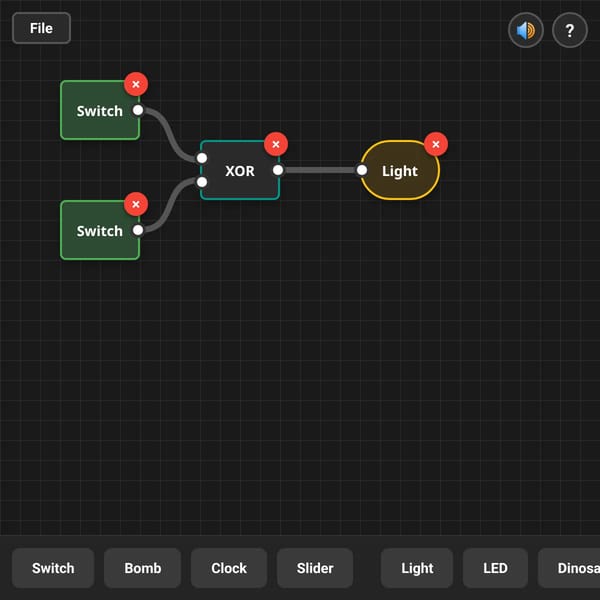Select the XOR gate node

click(240, 170)
